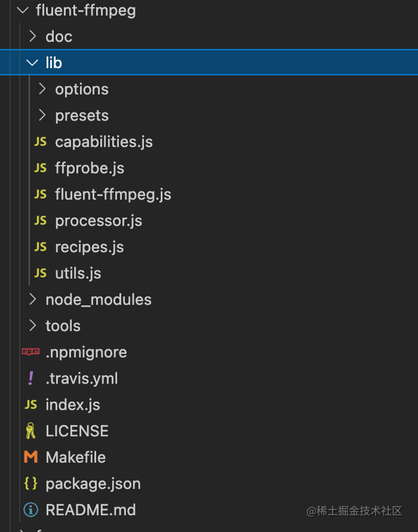418x532 pixels.
Task: Open utils.js file
Action: (78, 273)
